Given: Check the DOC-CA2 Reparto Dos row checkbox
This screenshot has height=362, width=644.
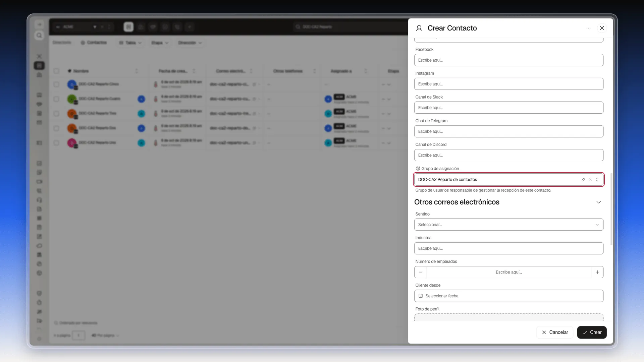Looking at the screenshot, I should coord(56,128).
